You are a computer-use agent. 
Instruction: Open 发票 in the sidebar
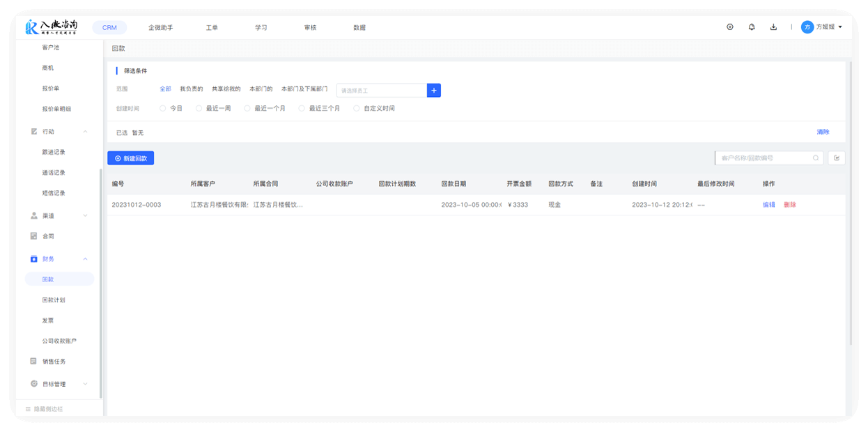(48, 321)
